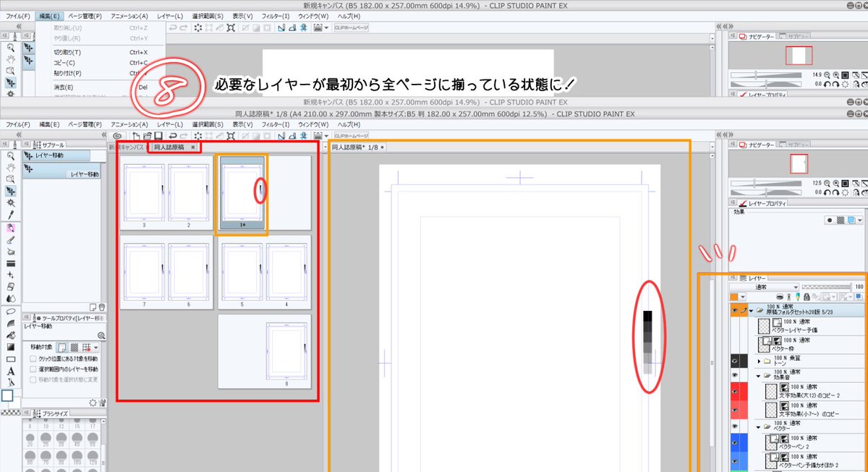Screen dimensions: 868x472
Task: Open the wrench sub tool detail icon
Action: click(x=102, y=403)
